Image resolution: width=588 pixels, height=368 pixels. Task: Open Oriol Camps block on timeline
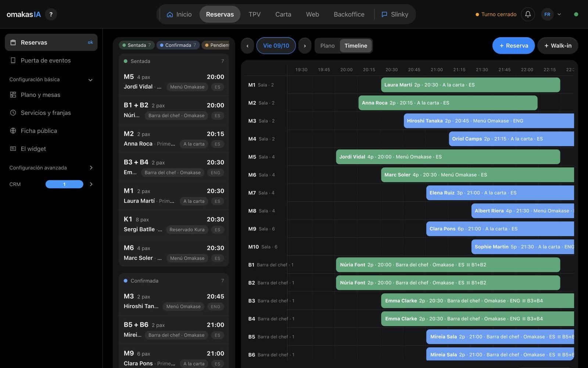click(511, 139)
